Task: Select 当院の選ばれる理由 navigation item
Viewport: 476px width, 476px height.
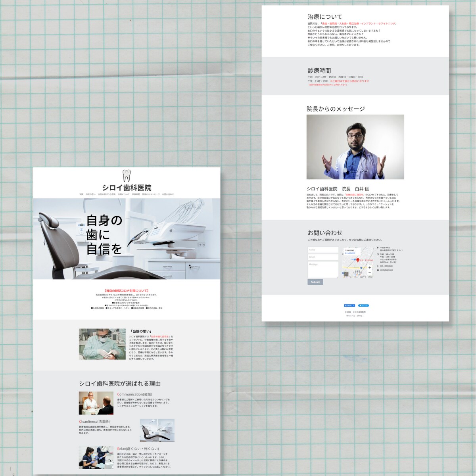Action: point(107,194)
